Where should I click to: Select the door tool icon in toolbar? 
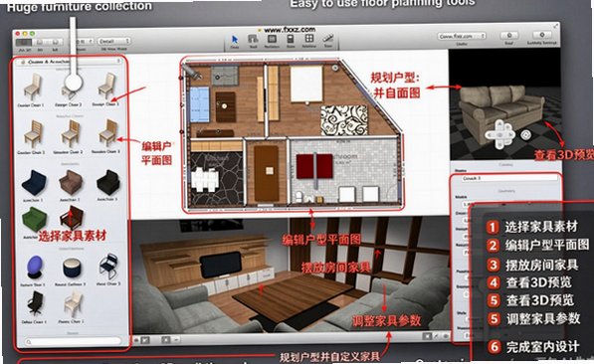[x=291, y=39]
